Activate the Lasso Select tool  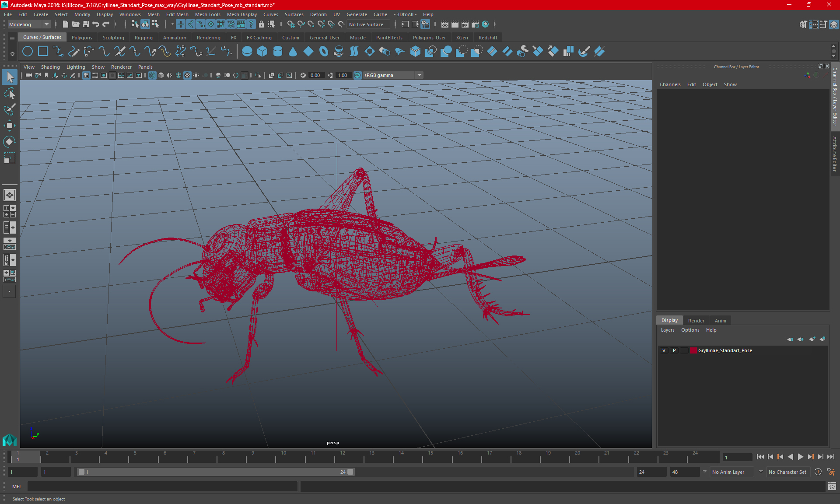pyautogui.click(x=10, y=94)
